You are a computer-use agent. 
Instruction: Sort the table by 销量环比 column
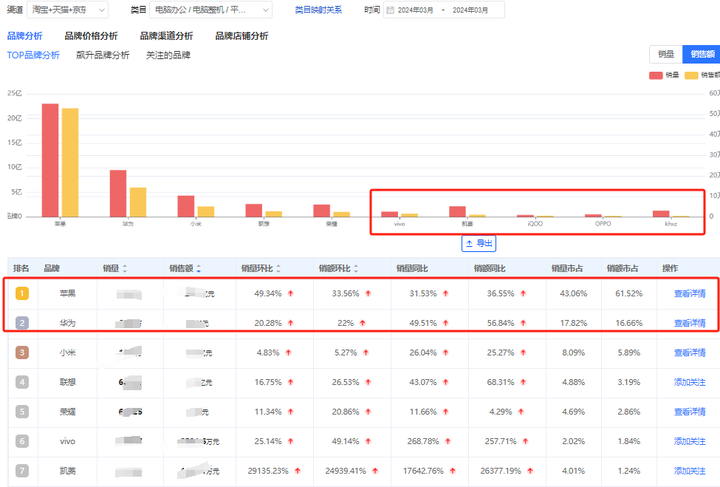click(278, 269)
